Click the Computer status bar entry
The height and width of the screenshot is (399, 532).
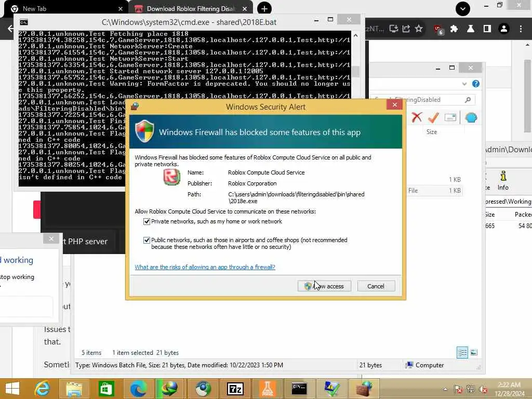pyautogui.click(x=425, y=365)
